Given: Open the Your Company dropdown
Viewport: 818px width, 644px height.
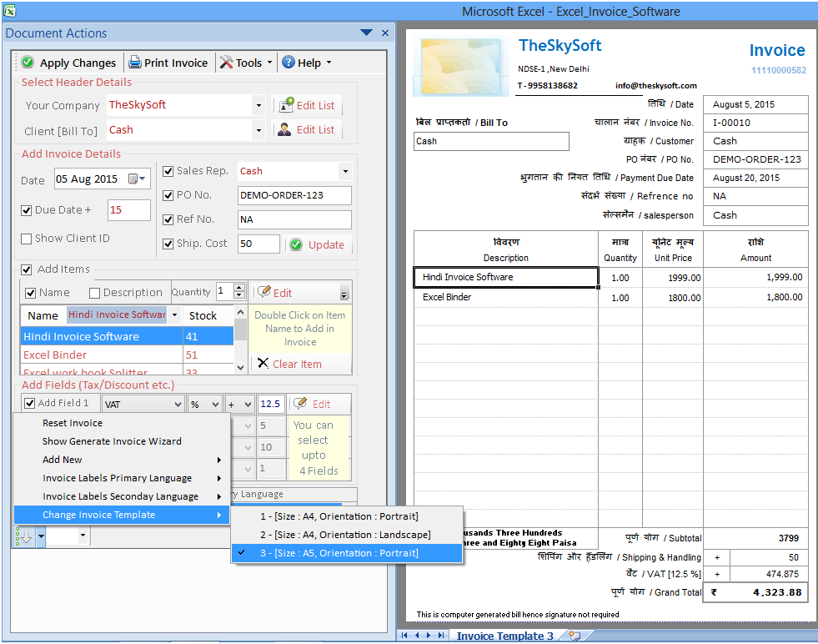Looking at the screenshot, I should pyautogui.click(x=258, y=105).
